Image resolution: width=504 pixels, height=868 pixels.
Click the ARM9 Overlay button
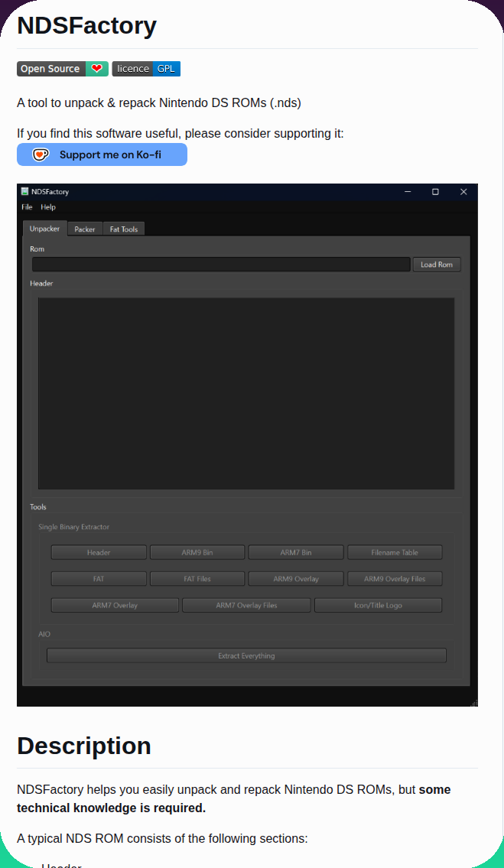296,578
